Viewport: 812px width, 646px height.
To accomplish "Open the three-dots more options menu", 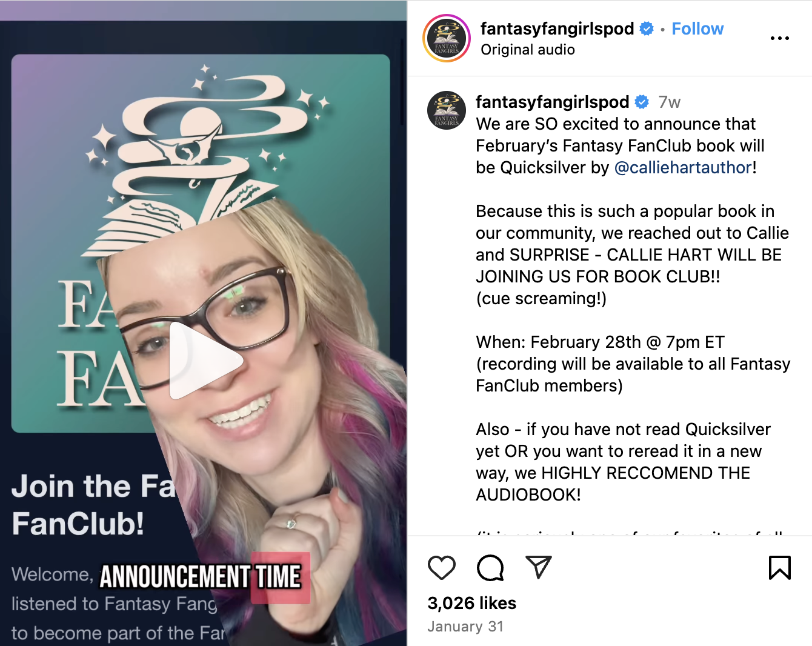I will pos(780,38).
